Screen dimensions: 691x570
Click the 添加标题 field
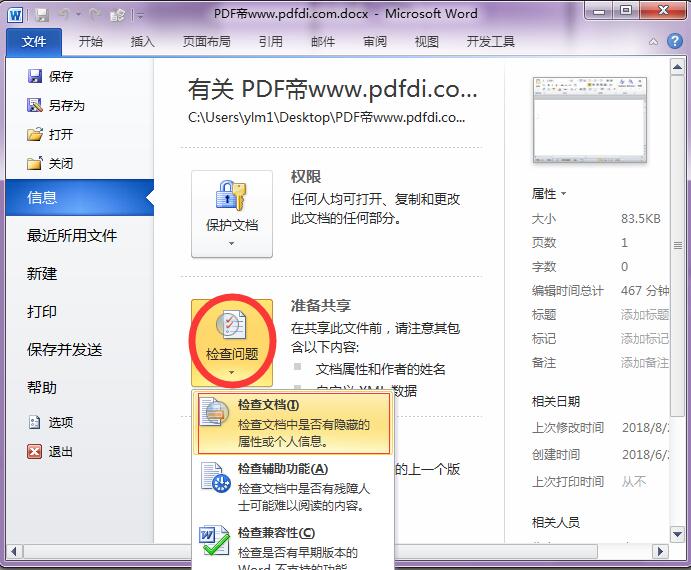tap(645, 314)
